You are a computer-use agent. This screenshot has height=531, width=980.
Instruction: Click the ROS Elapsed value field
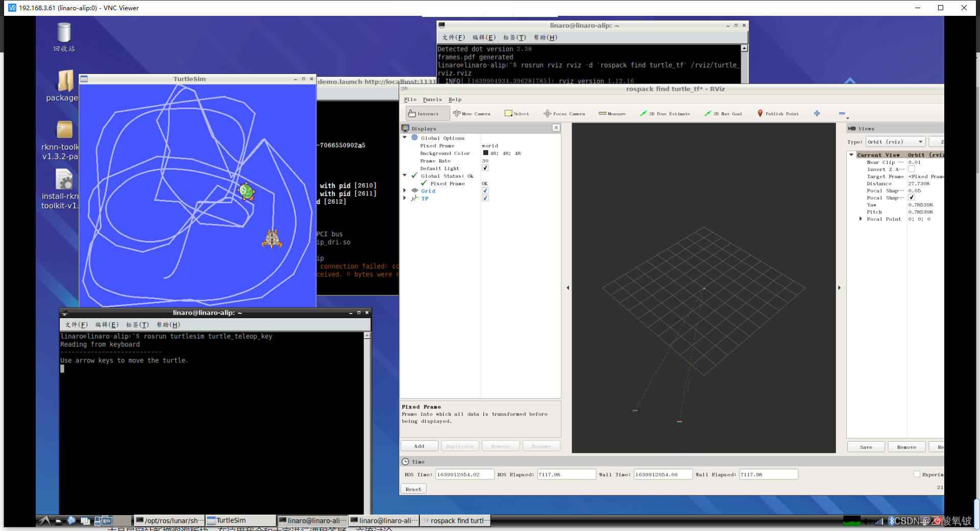pos(567,474)
